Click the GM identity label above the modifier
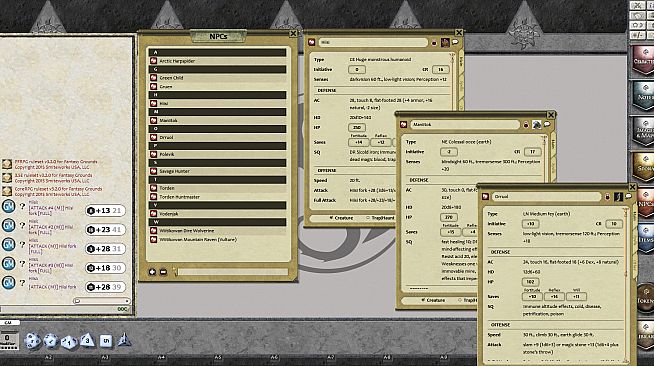The width and height of the screenshot is (654, 366). point(8,323)
